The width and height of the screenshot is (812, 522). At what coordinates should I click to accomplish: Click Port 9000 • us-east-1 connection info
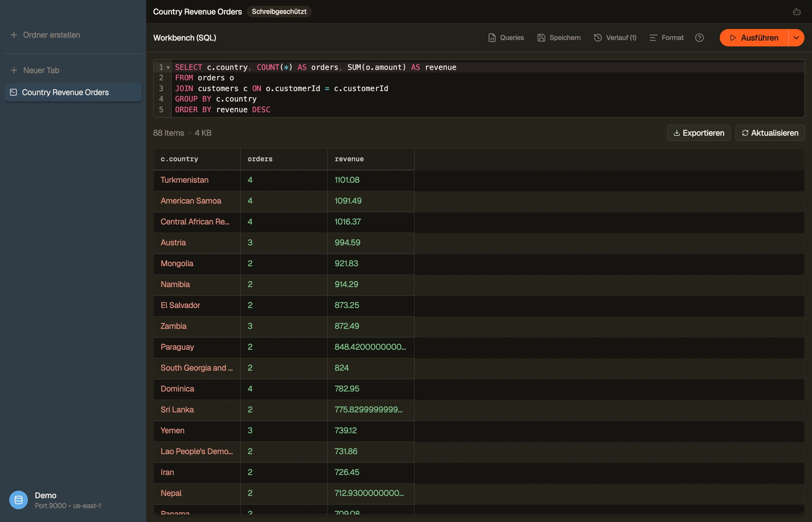click(x=68, y=506)
